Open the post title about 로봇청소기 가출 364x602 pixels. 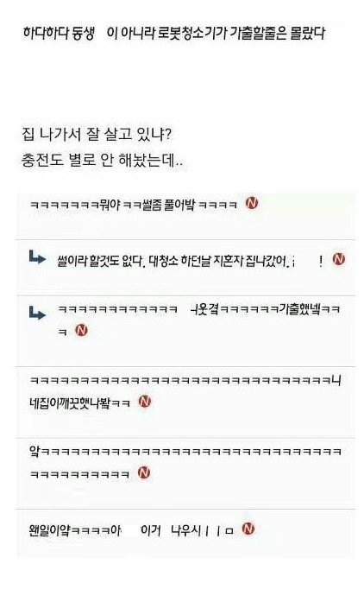173,34
